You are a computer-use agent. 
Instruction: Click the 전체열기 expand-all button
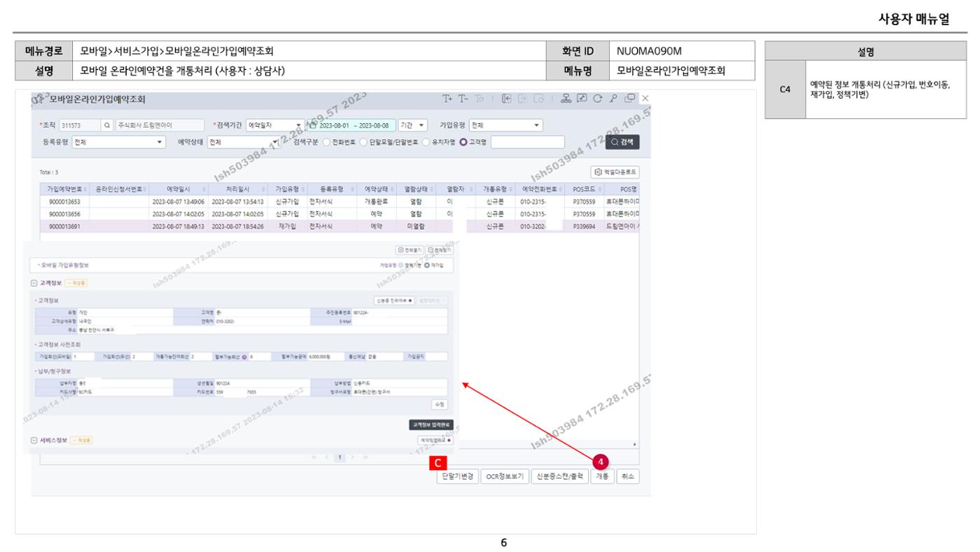coord(408,249)
